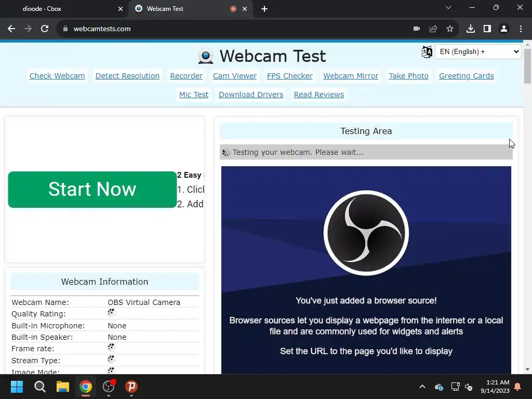
Task: Share this page icon in address bar
Action: point(433,29)
